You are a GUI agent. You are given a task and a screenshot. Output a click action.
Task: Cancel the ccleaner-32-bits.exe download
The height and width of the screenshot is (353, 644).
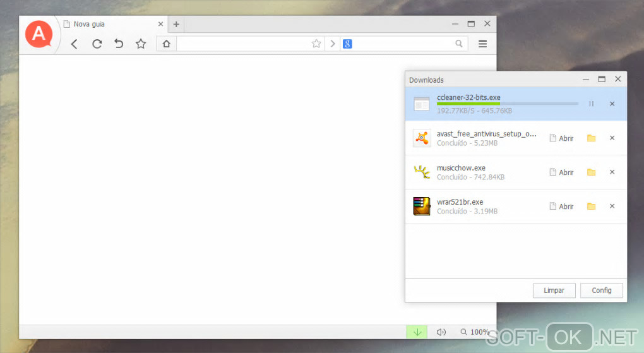pyautogui.click(x=612, y=104)
